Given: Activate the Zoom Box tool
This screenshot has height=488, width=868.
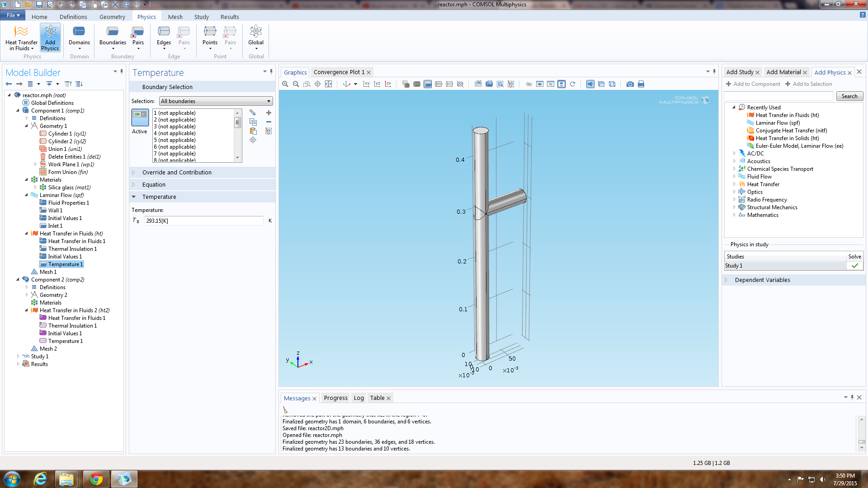Looking at the screenshot, I should 307,84.
